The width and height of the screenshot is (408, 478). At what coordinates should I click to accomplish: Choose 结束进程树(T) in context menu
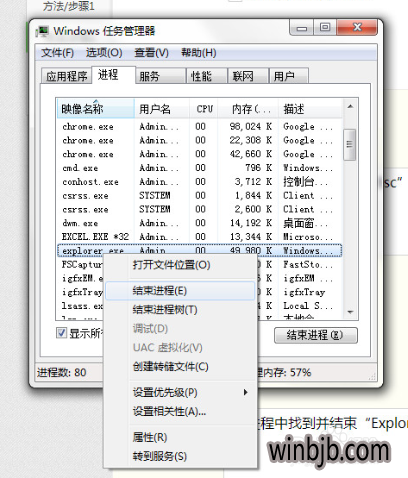180,310
